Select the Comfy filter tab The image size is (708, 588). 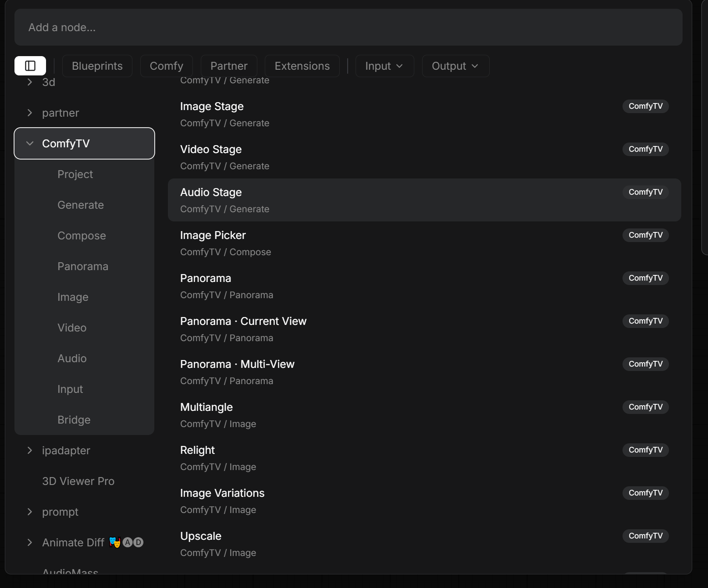point(167,66)
